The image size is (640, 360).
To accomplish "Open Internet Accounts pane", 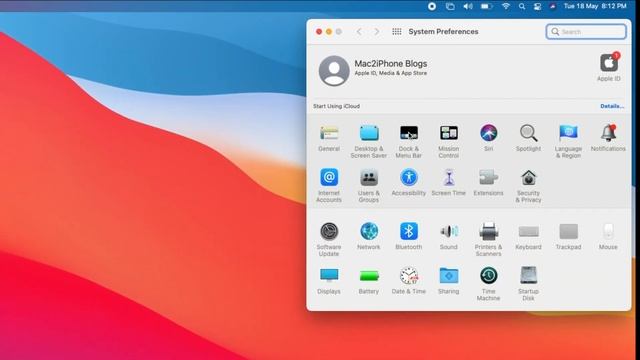I will [x=329, y=185].
